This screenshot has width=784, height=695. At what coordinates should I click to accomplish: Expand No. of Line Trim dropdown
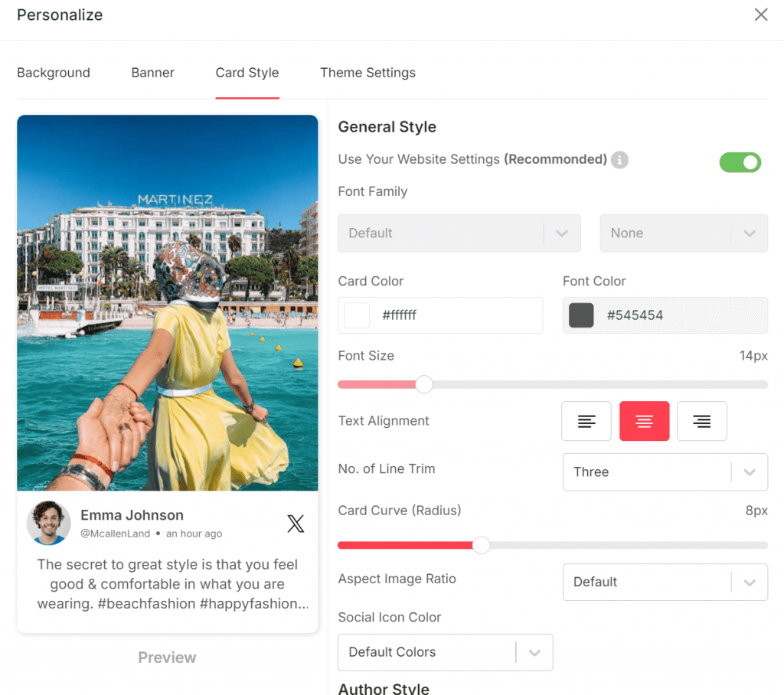point(664,472)
